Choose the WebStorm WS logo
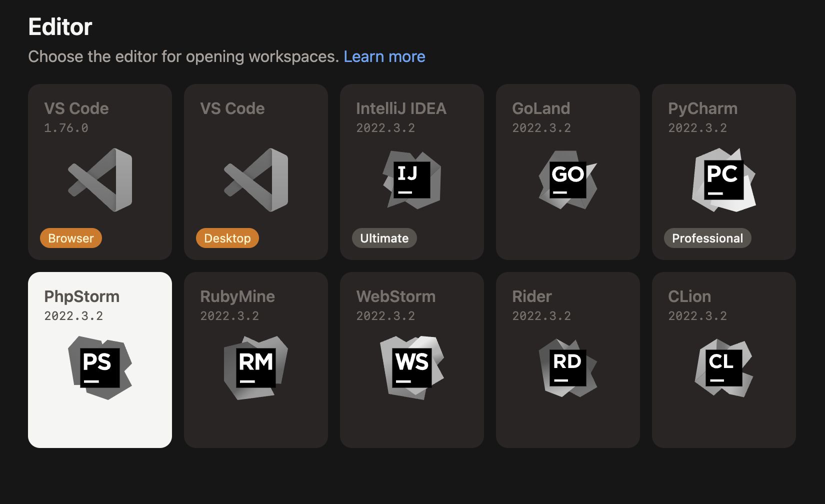 pos(412,368)
